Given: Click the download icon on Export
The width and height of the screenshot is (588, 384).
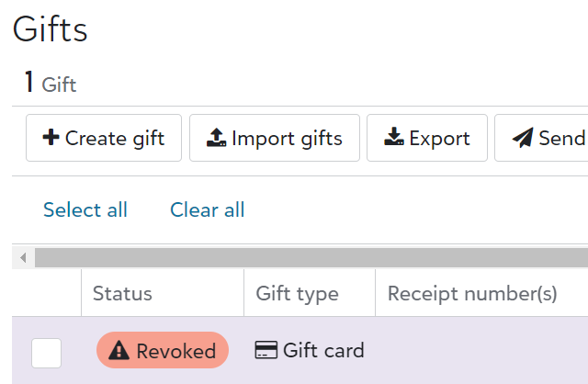Looking at the screenshot, I should click(394, 137).
